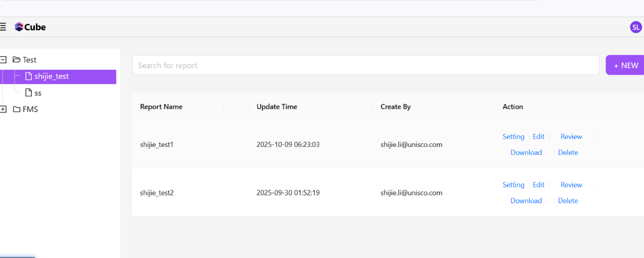The image size is (644, 258).
Task: Open the SL user avatar
Action: click(636, 27)
